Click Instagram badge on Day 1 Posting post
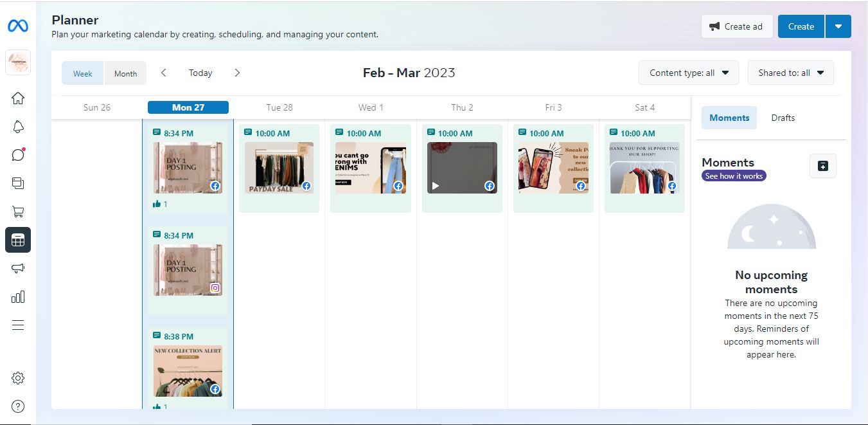 (x=215, y=288)
